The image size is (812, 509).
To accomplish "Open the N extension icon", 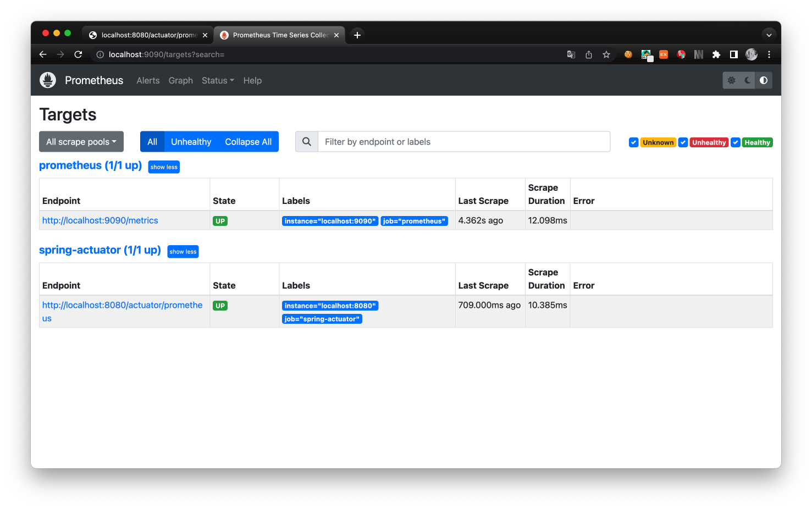I will pos(699,54).
